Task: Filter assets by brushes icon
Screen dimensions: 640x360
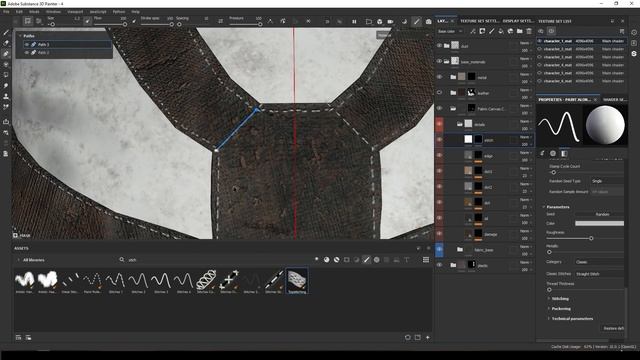Action: click(x=367, y=260)
